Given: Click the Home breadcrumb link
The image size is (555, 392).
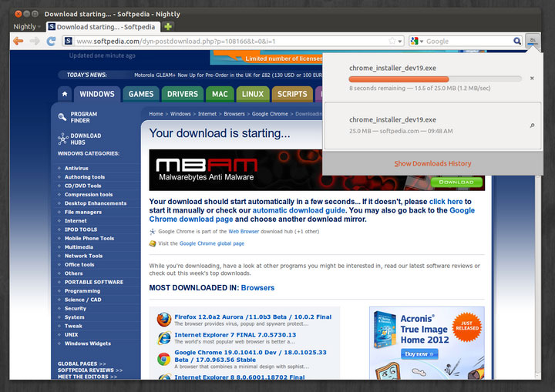Looking at the screenshot, I should pyautogui.click(x=156, y=114).
